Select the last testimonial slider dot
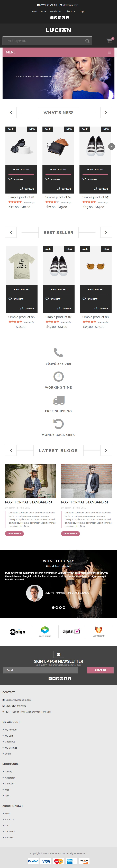Screen dimensions: 117x868 click(x=64, y=607)
